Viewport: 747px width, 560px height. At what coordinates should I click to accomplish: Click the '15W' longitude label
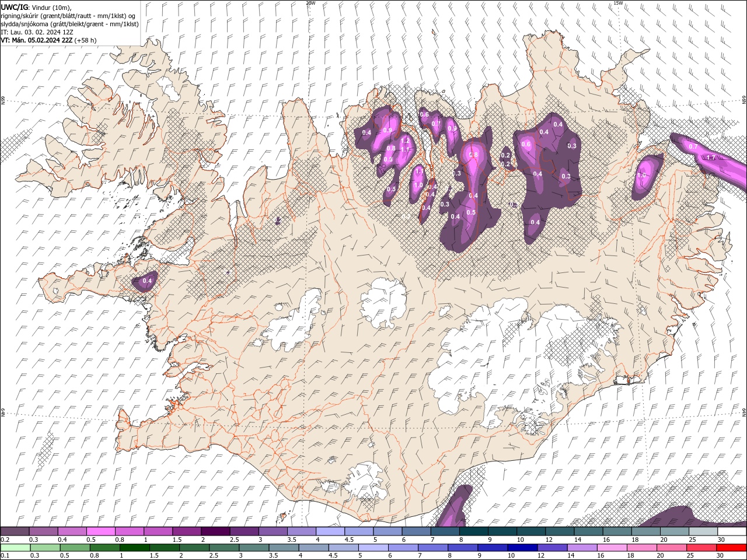618,3
